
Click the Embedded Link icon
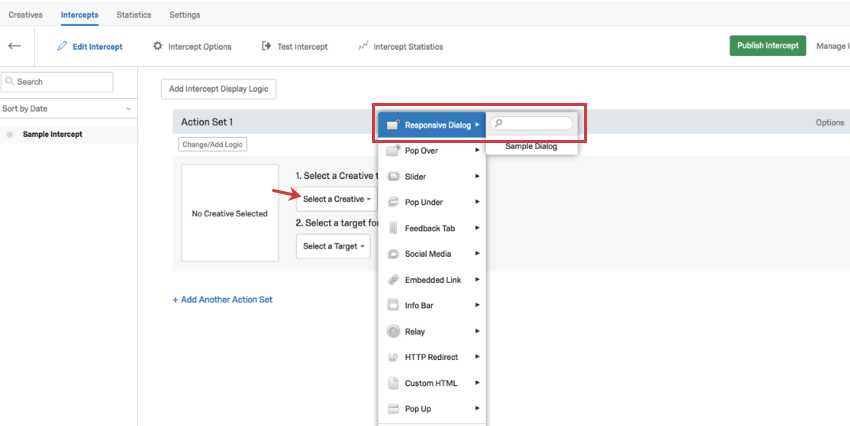(x=393, y=280)
